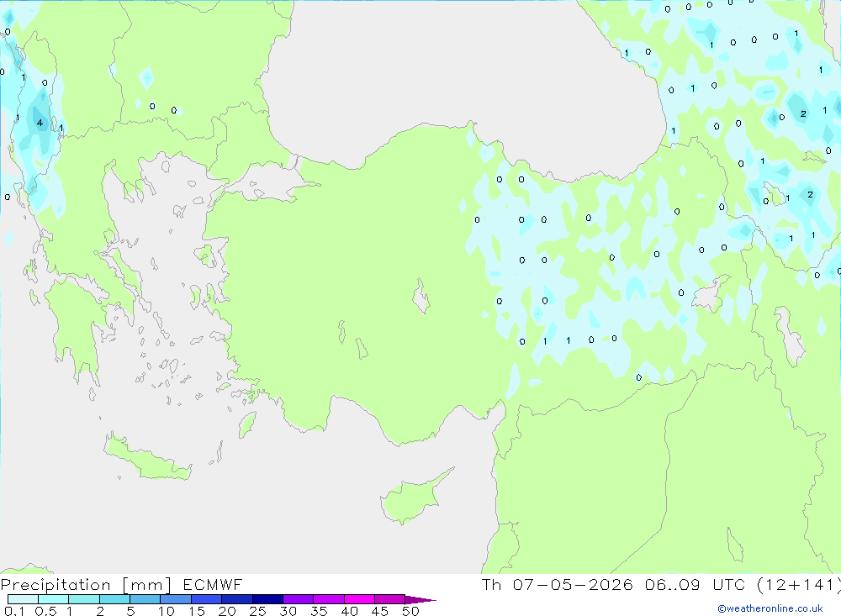Click the "ECMWF" model label
Viewport: 841px width, 616px height.
tap(213, 585)
